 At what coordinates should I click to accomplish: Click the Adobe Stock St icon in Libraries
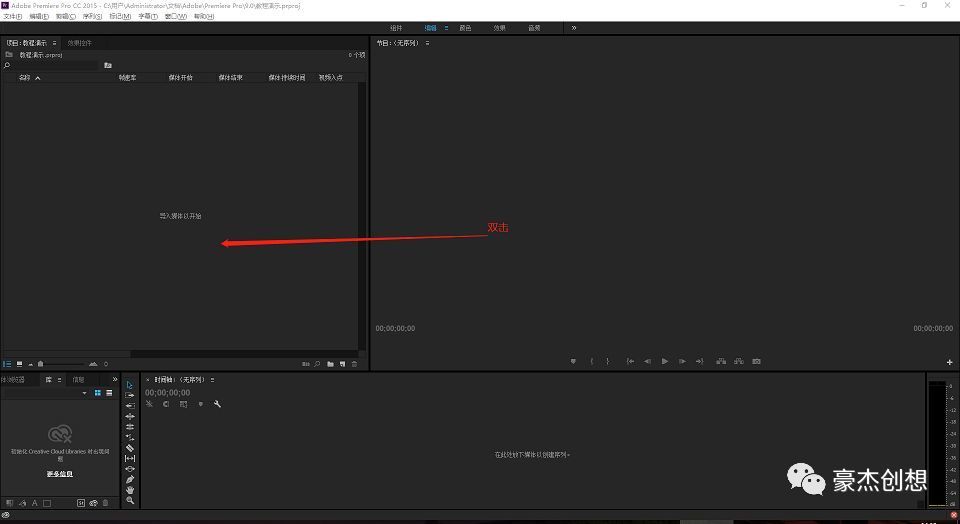81,503
